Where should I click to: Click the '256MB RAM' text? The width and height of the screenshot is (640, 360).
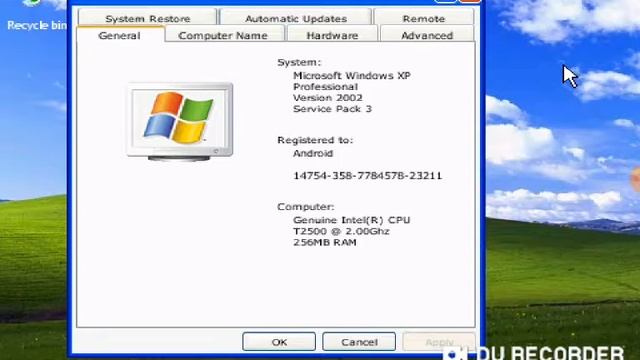(325, 242)
